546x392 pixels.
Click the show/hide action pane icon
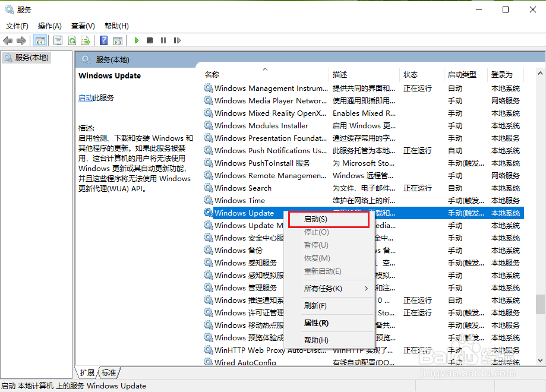[x=118, y=41]
